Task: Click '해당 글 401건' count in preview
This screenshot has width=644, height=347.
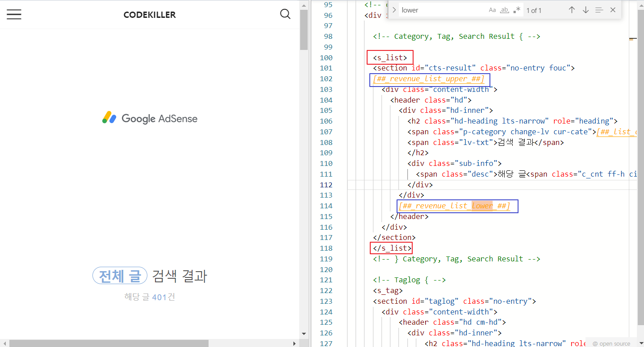Action: [x=150, y=297]
